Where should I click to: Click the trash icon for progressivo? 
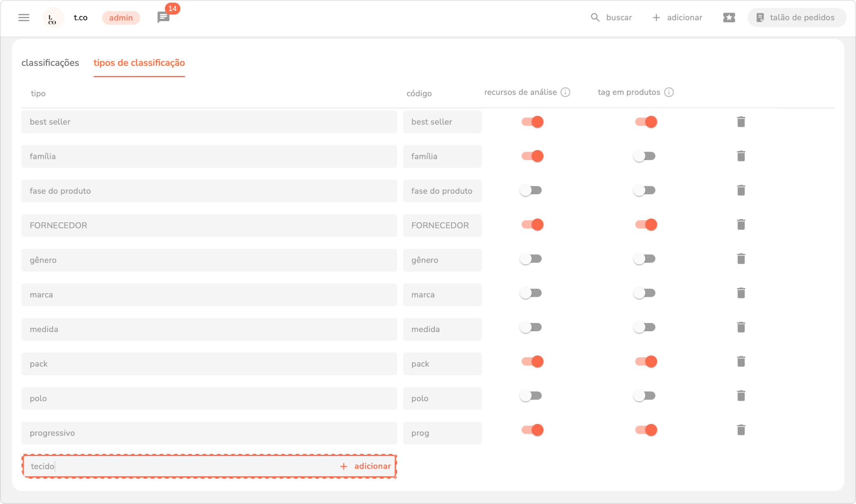click(741, 430)
